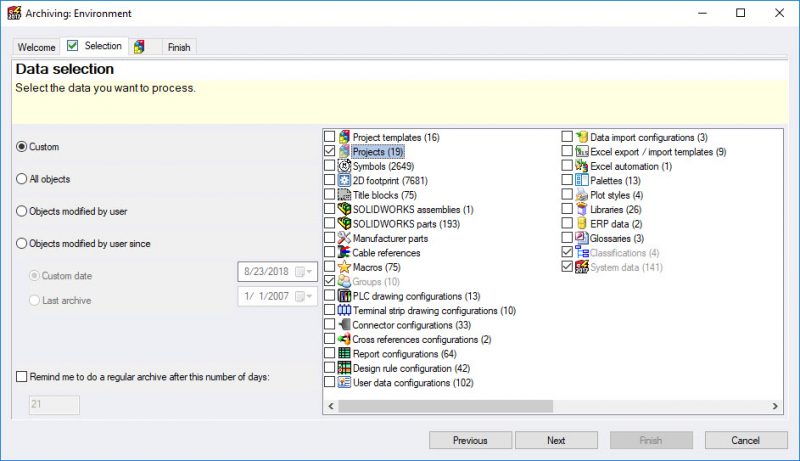Close the Archiving: Environment window
The height and width of the screenshot is (461, 800).
click(779, 13)
